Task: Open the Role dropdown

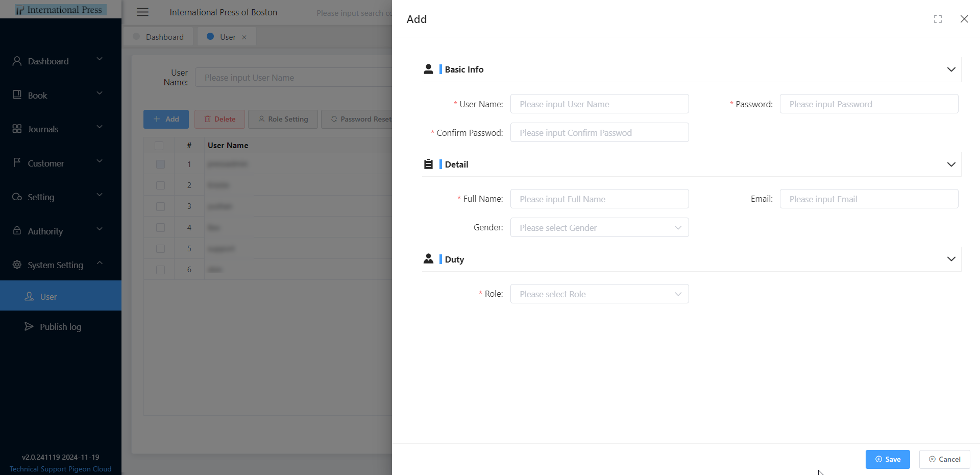Action: coord(599,294)
